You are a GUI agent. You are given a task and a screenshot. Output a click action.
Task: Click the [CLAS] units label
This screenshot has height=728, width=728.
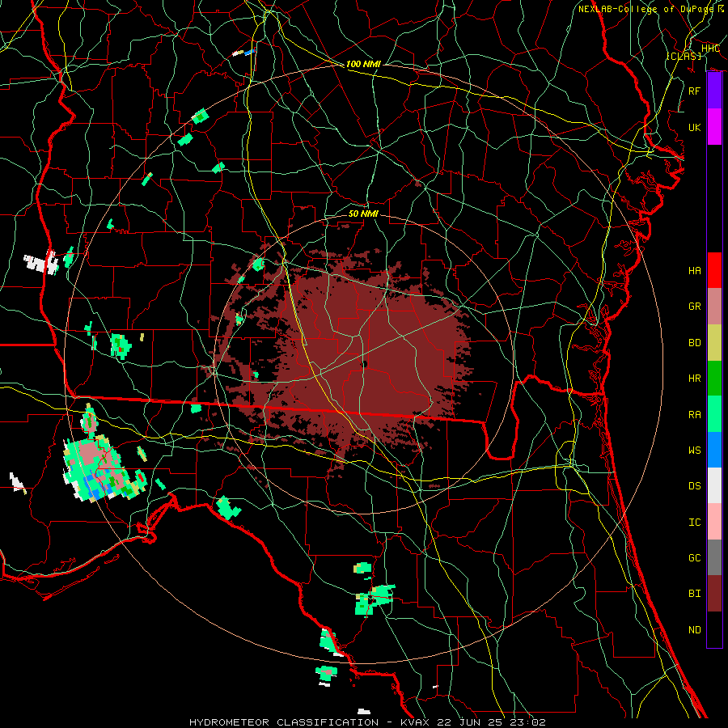[684, 56]
